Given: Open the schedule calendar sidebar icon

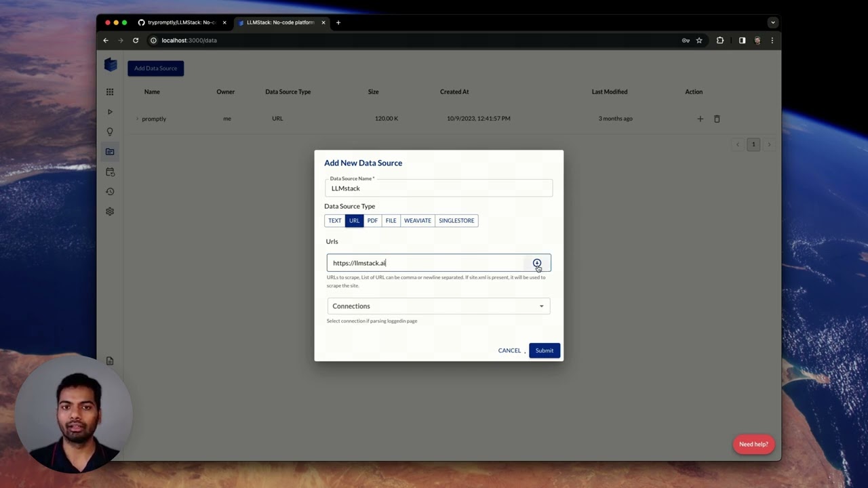Looking at the screenshot, I should click(x=110, y=172).
